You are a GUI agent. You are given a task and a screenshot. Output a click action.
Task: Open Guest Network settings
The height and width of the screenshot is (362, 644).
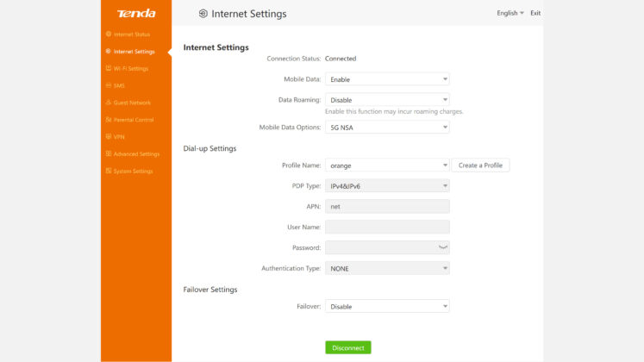pyautogui.click(x=132, y=103)
